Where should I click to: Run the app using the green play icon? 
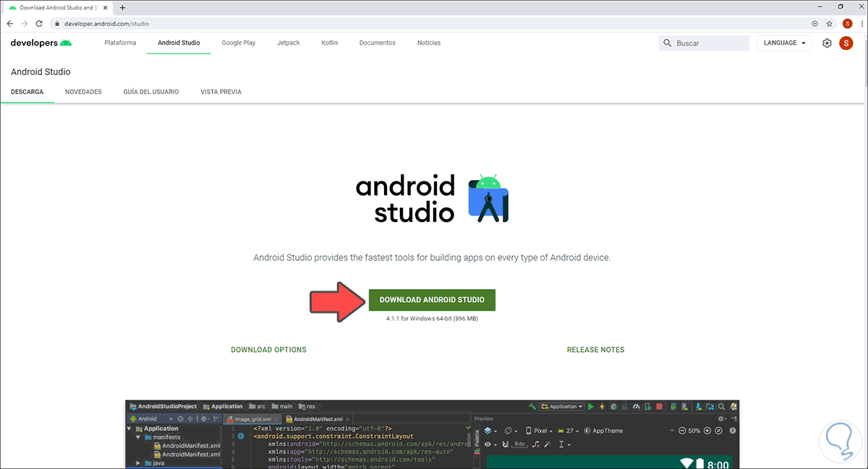tap(591, 406)
